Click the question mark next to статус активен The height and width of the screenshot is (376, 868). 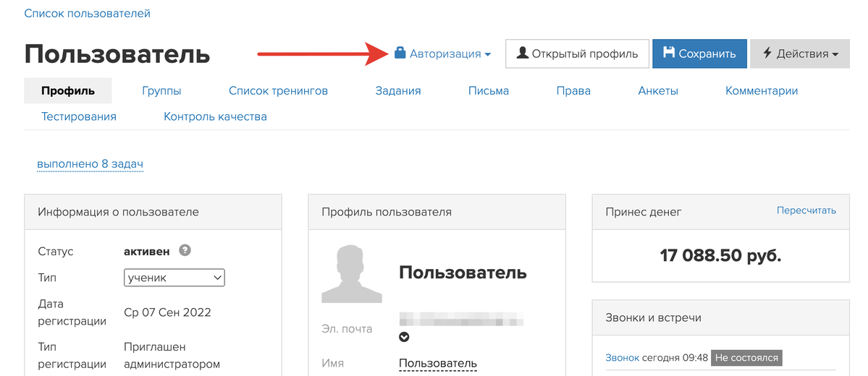185,250
